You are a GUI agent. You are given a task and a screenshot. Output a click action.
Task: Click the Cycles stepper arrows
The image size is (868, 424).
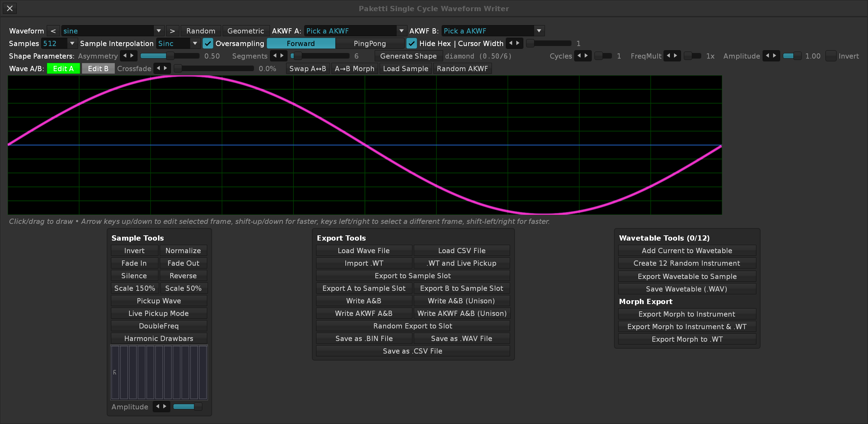coord(583,56)
